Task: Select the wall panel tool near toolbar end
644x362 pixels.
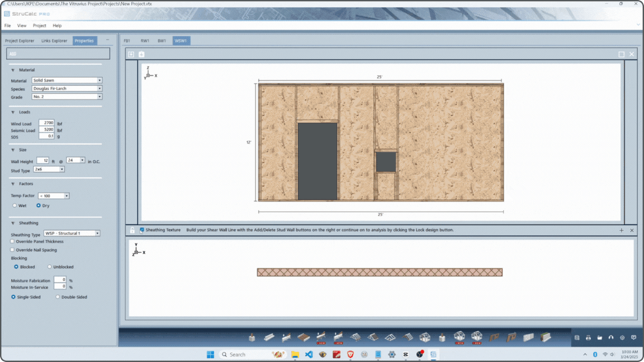Action: (528, 337)
